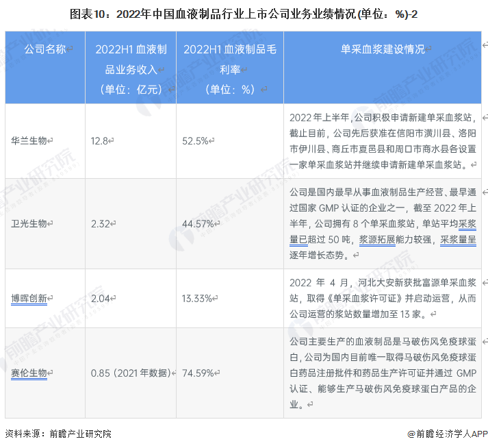Screen dimensions: 488x448
Task: Click the company name '博晖创新'
Action: click(x=29, y=299)
